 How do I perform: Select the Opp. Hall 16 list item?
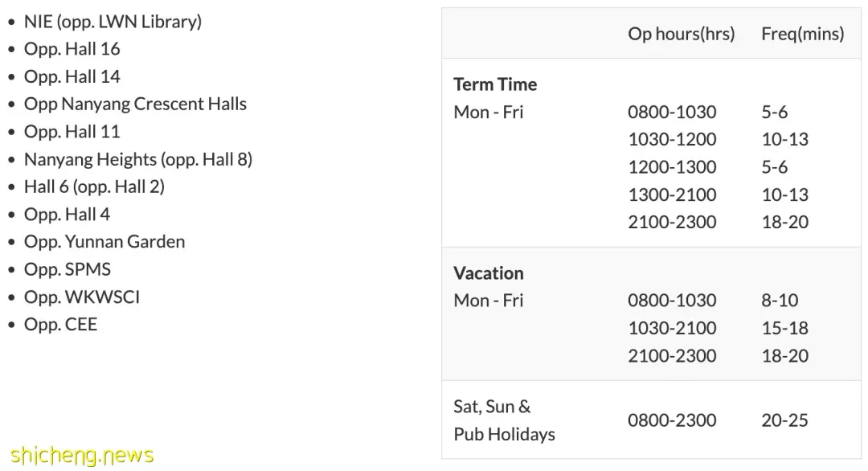coord(72,49)
